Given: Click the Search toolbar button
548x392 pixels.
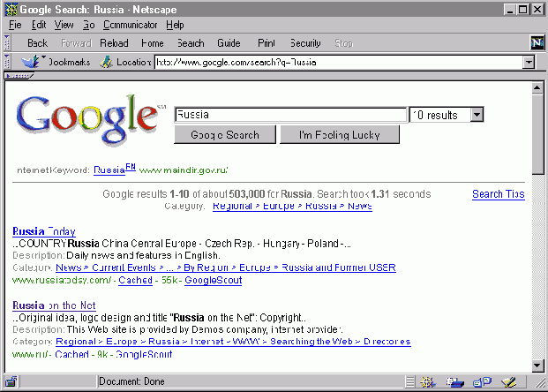Looking at the screenshot, I should [191, 43].
